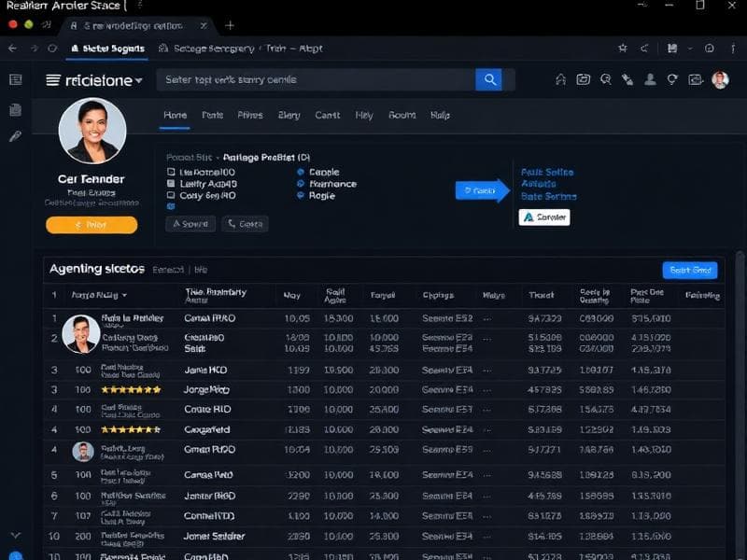
Task: Expand the rricietone dropdown arrow
Action: [138, 80]
